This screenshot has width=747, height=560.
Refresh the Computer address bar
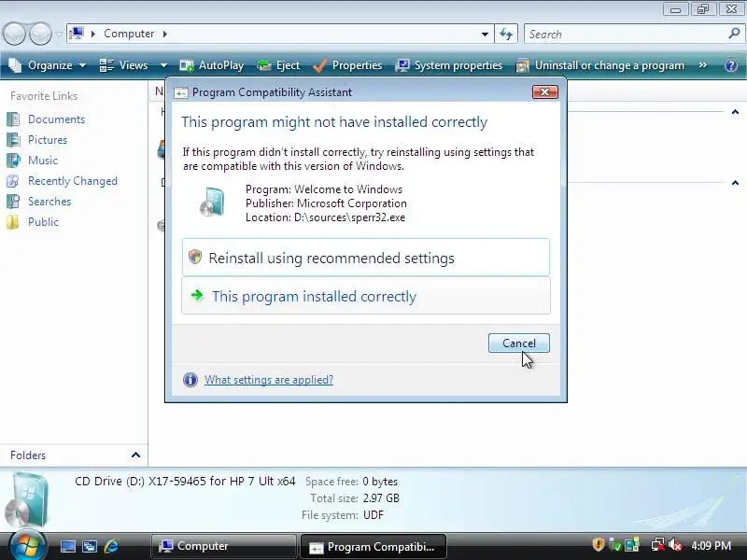(506, 34)
